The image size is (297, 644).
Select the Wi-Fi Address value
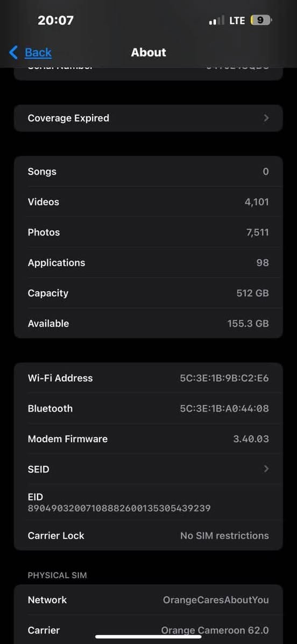(224, 378)
